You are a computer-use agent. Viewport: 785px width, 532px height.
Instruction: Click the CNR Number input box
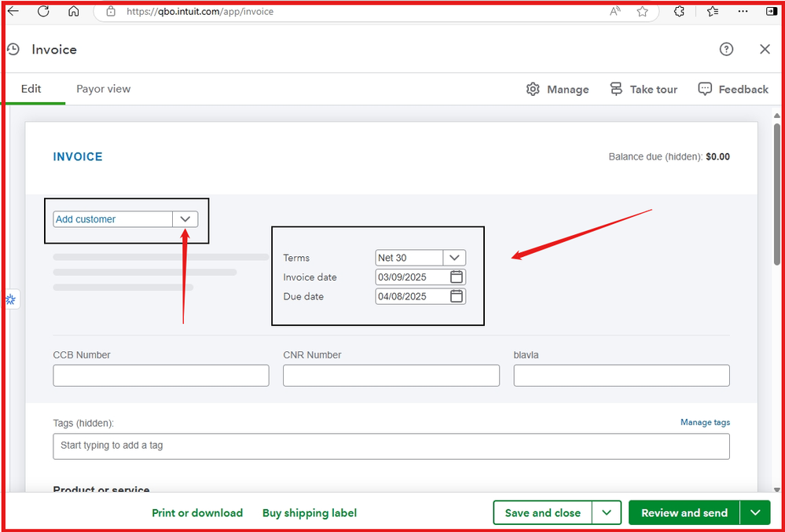391,376
